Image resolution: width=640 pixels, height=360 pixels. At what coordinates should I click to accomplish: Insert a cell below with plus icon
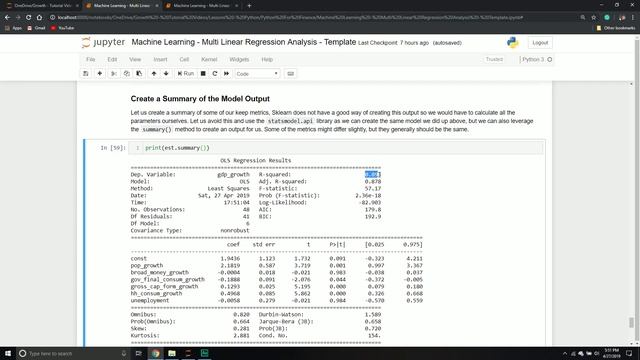click(x=100, y=73)
